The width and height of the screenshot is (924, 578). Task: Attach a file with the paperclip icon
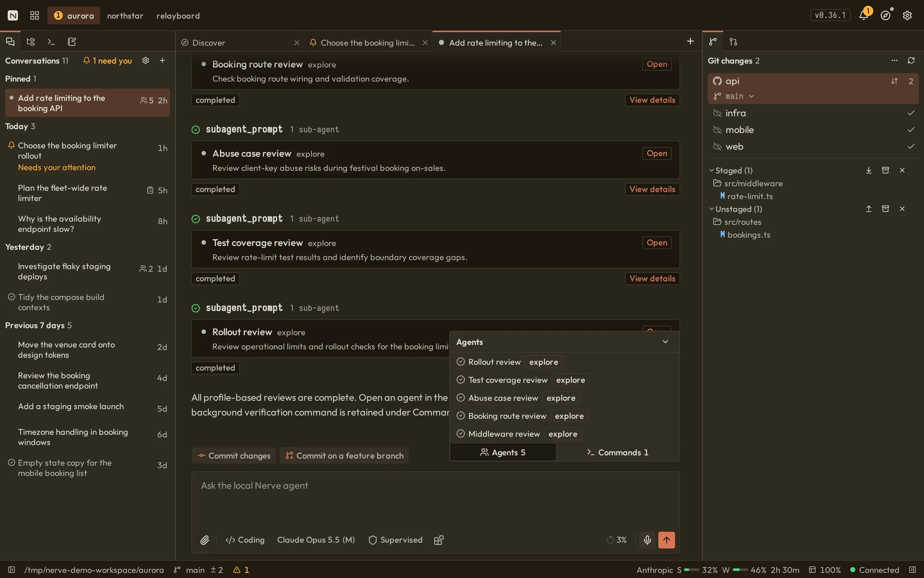pyautogui.click(x=205, y=540)
